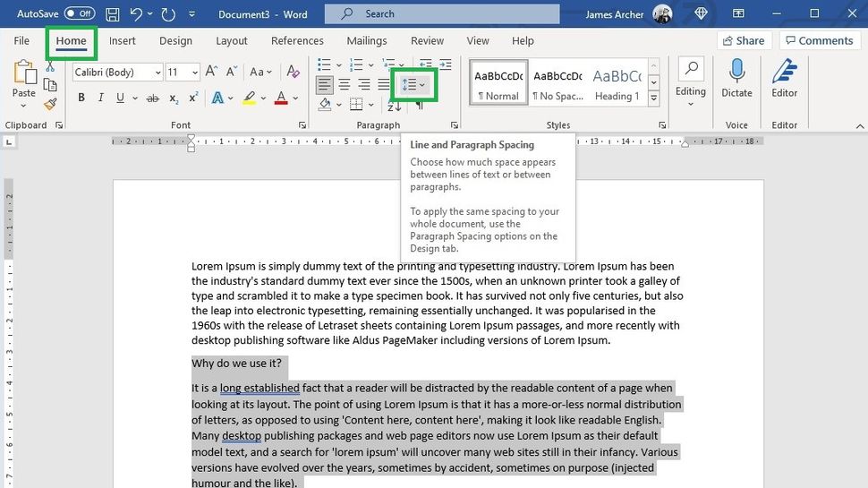Apply superscript formatting
This screenshot has width=868, height=488.
coord(193,98)
